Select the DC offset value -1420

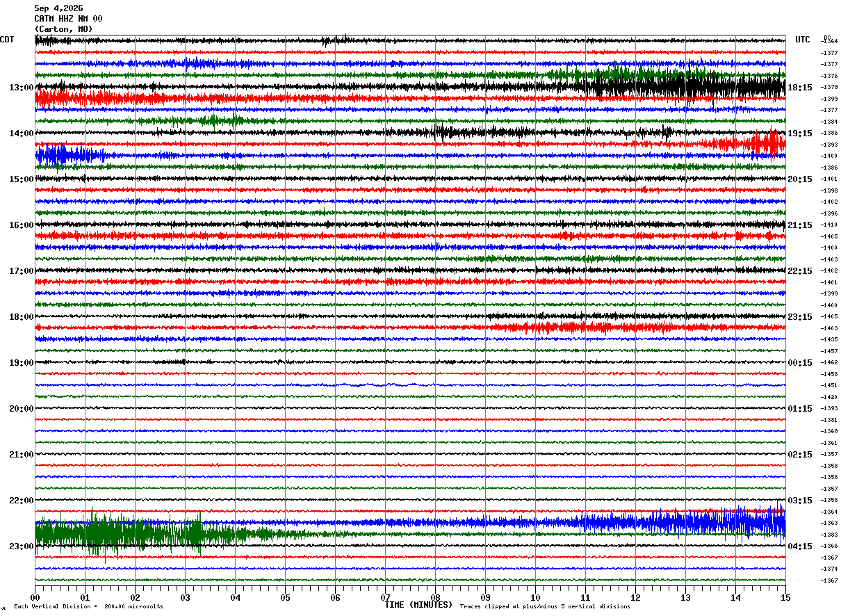(829, 397)
